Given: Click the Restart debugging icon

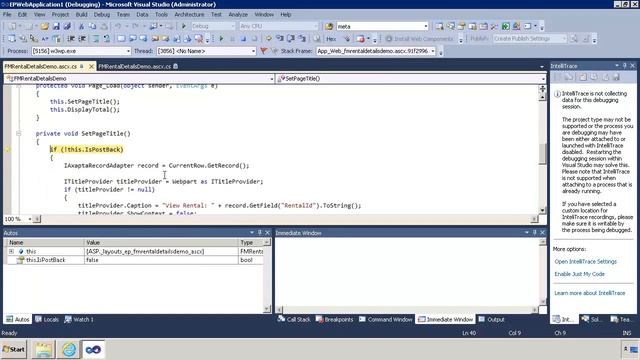Looking at the screenshot, I should click(x=254, y=39).
